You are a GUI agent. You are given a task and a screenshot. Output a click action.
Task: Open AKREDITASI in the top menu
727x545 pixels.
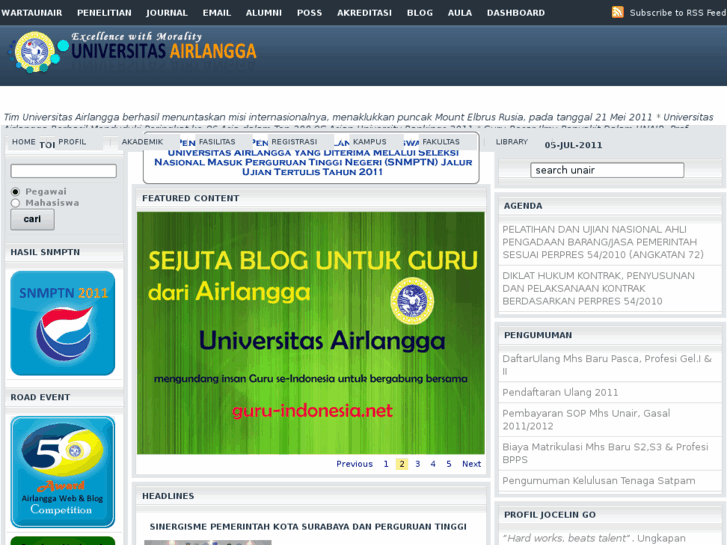[364, 13]
